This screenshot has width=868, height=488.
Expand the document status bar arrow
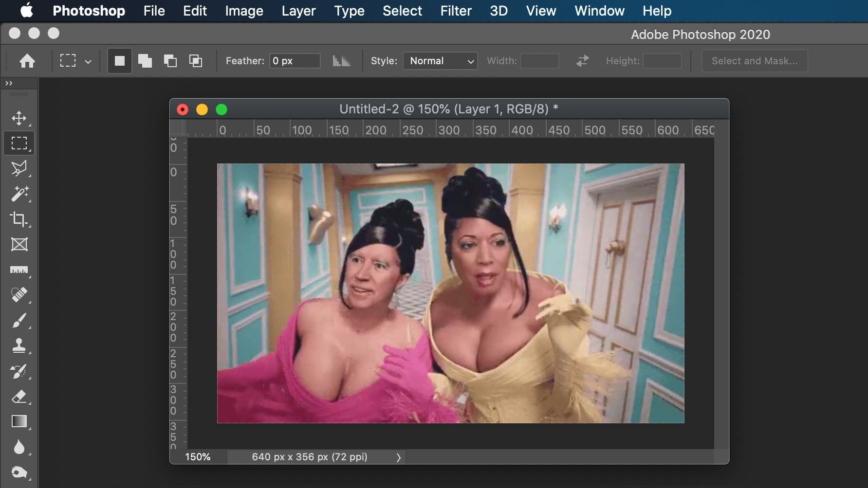(398, 457)
